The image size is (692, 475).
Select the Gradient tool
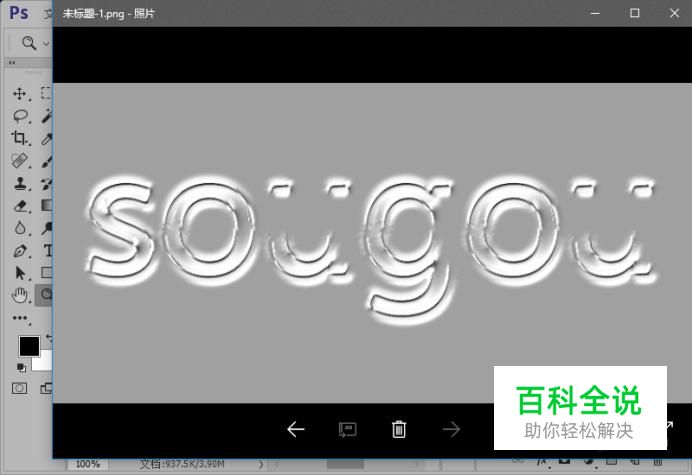47,205
